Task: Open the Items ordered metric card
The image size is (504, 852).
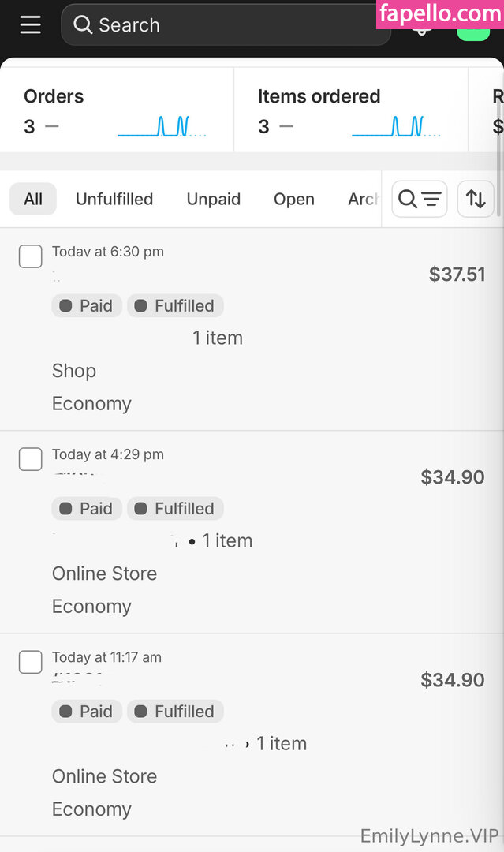Action: click(350, 110)
